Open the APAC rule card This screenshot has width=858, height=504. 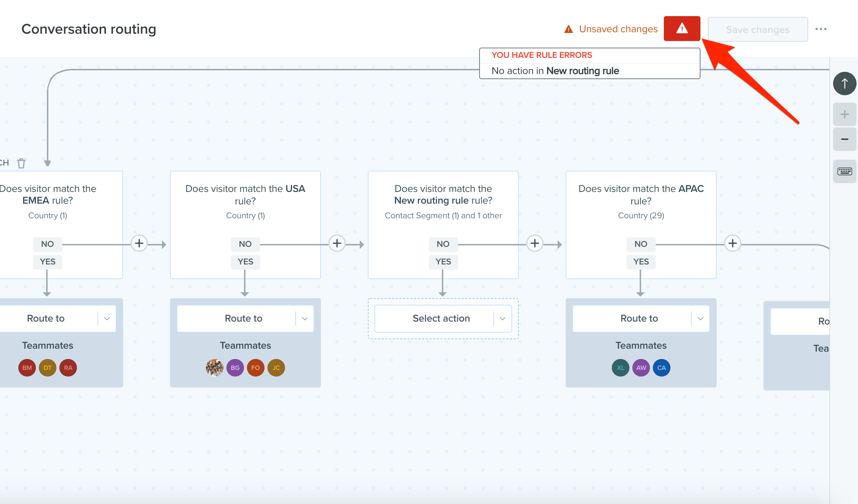pos(641,225)
